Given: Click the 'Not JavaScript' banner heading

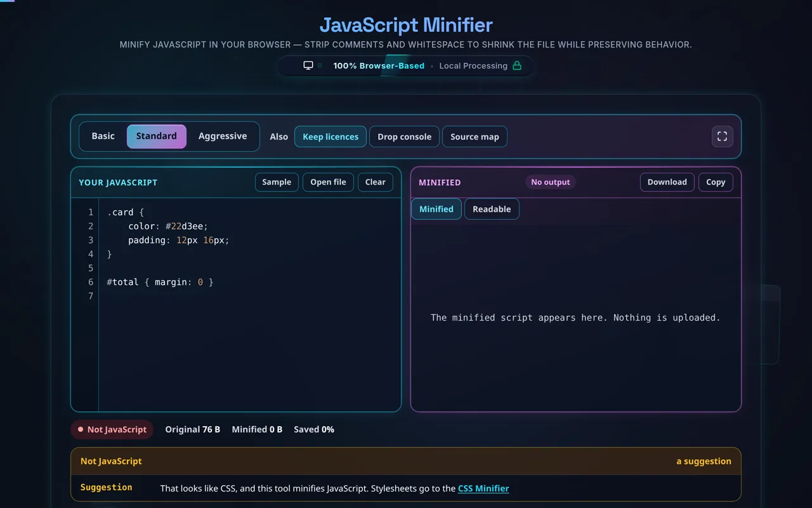Looking at the screenshot, I should pyautogui.click(x=111, y=461).
